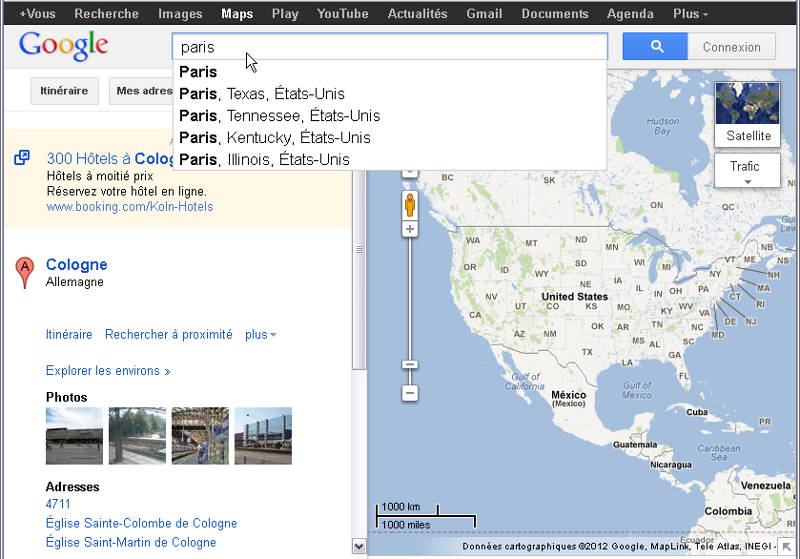
Task: Open the third Cologne photo thumbnail
Action: [x=200, y=436]
